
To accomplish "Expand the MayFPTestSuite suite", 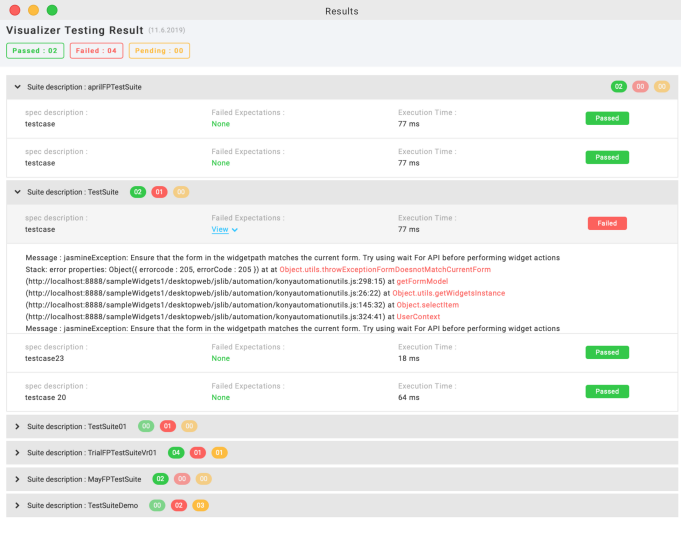I will click(17, 479).
